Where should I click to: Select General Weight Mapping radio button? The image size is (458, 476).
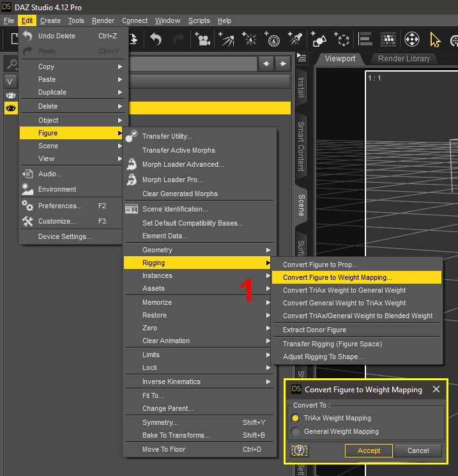coord(295,431)
